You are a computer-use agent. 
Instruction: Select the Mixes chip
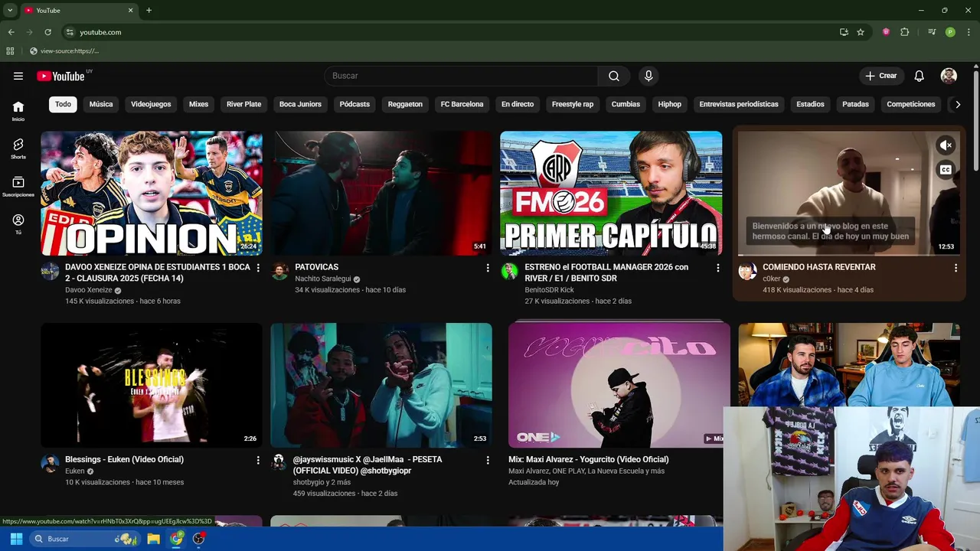[198, 104]
